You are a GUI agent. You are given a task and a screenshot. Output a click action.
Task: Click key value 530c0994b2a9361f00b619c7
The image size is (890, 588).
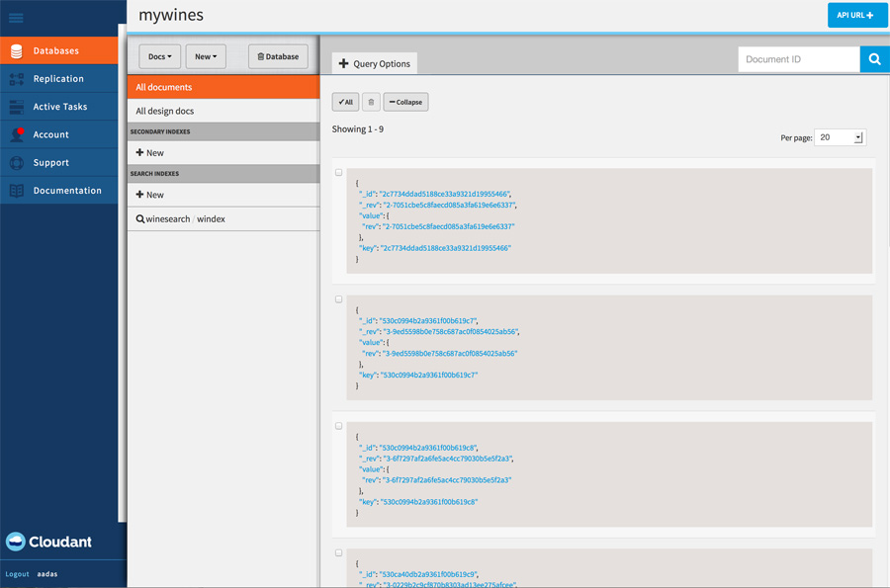pos(429,375)
